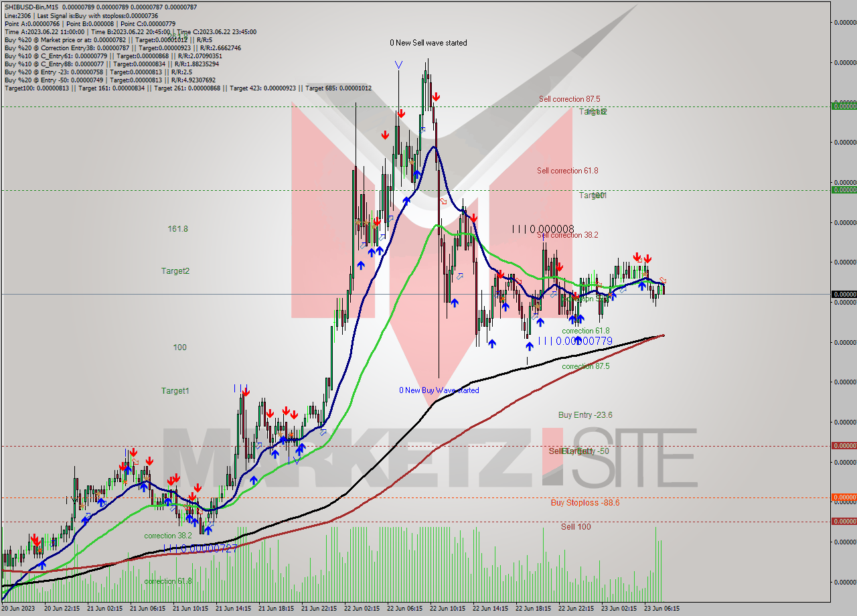Select the 'Sell correction 61.8' label
857x616 pixels.
pos(567,171)
